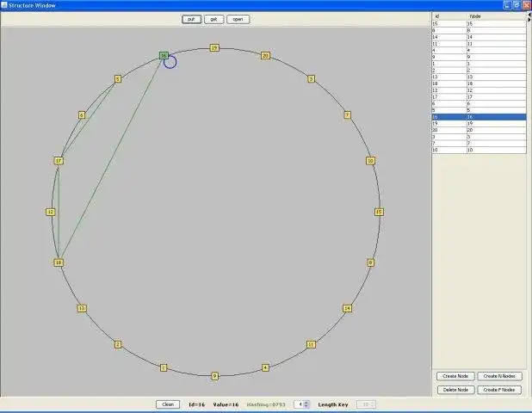Select node 12 on the ring
This screenshot has width=532, height=413.
(51, 212)
